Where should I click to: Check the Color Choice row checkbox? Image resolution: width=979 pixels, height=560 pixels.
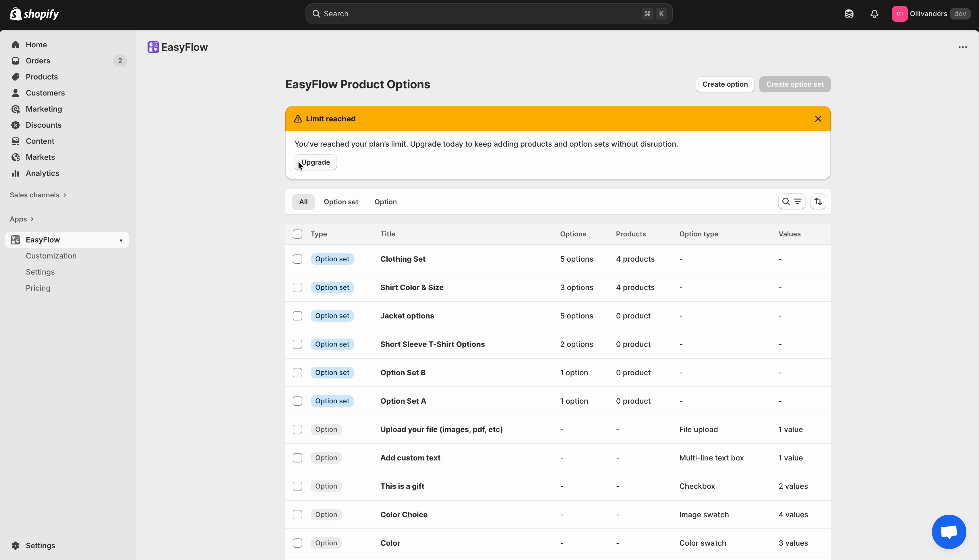pos(297,515)
